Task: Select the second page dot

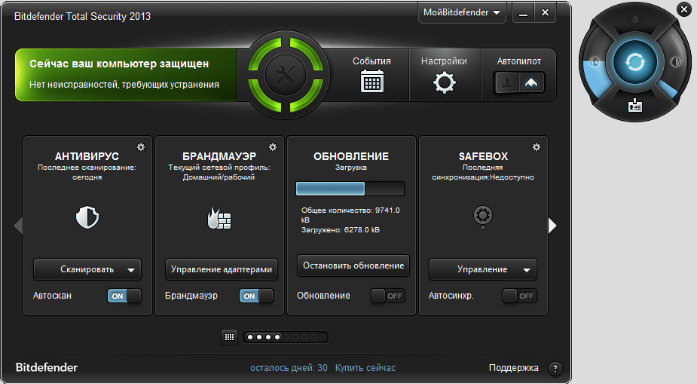Action: pos(259,337)
